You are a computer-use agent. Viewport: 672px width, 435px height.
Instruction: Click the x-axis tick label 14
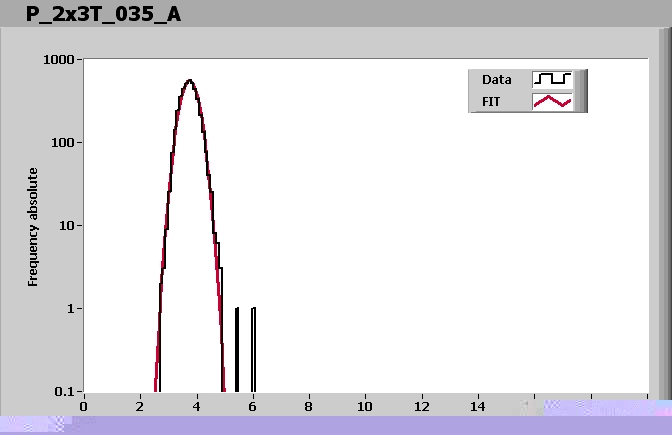pyautogui.click(x=478, y=406)
